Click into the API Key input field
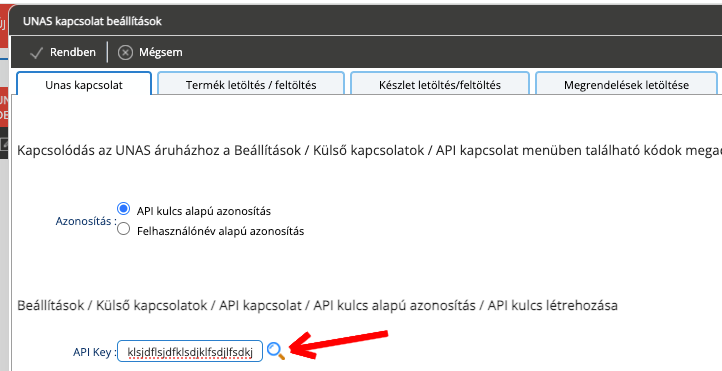Viewport: 722px width, 371px height. (190, 352)
